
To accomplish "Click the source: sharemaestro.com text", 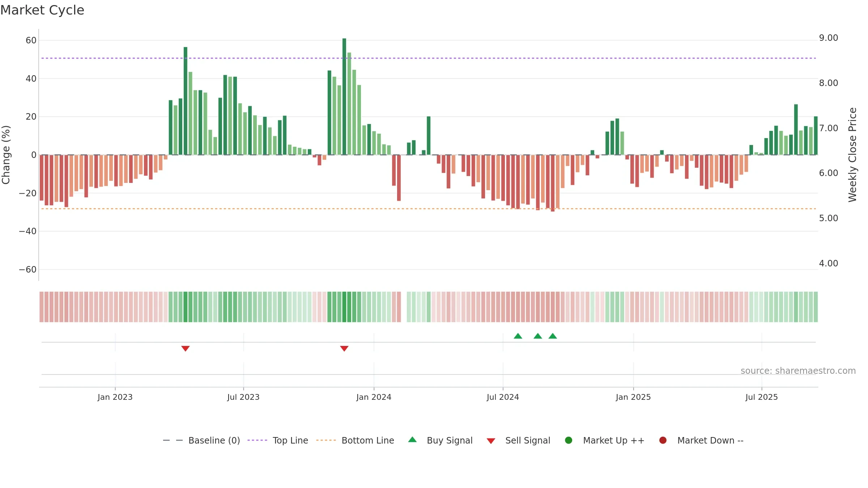I will pos(798,371).
